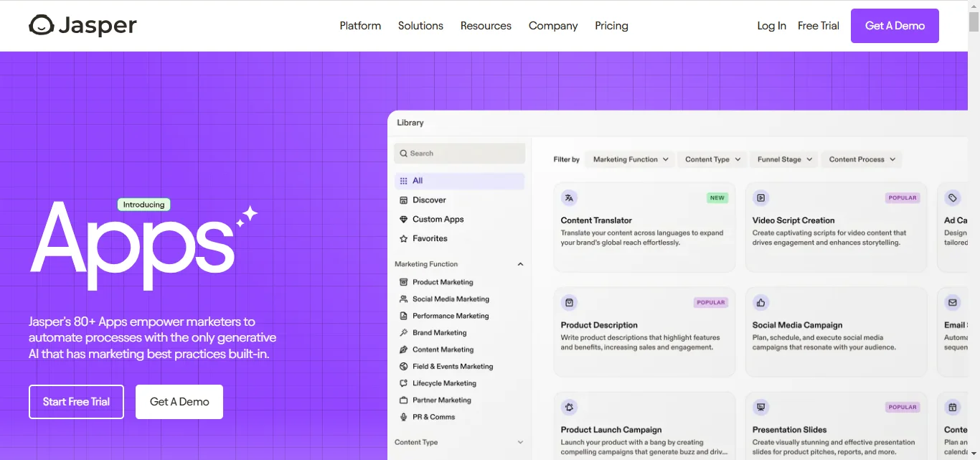Click the POPULAR badge on Product Description

coord(711,303)
